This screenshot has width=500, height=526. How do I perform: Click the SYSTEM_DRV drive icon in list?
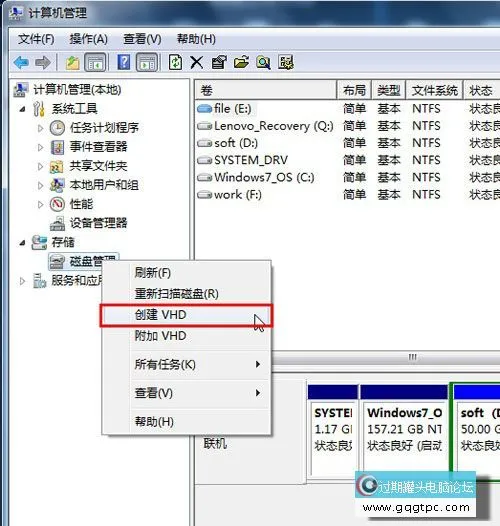(x=204, y=160)
